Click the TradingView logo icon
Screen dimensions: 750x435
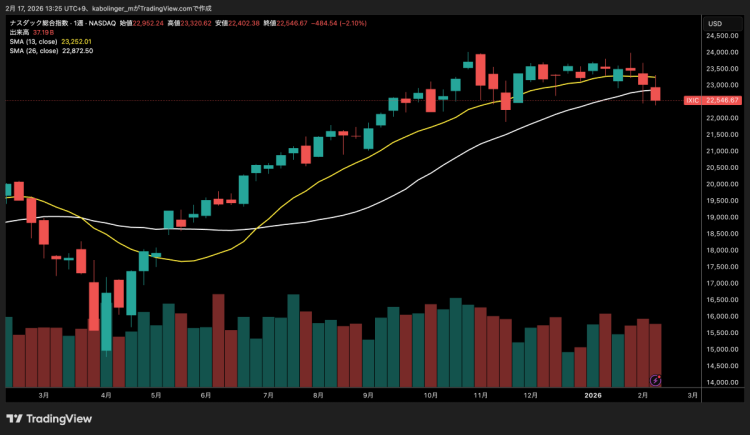coord(15,419)
